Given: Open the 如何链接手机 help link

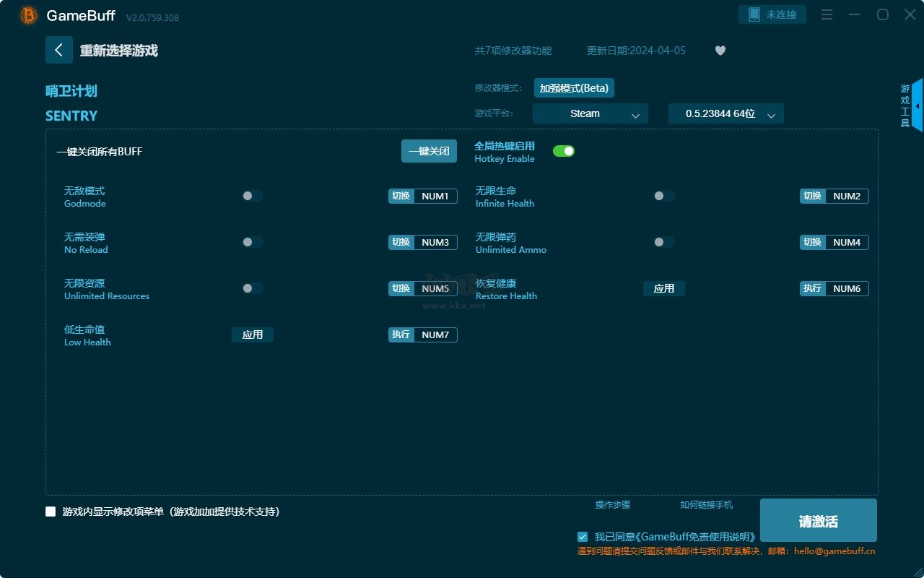Looking at the screenshot, I should [x=706, y=505].
